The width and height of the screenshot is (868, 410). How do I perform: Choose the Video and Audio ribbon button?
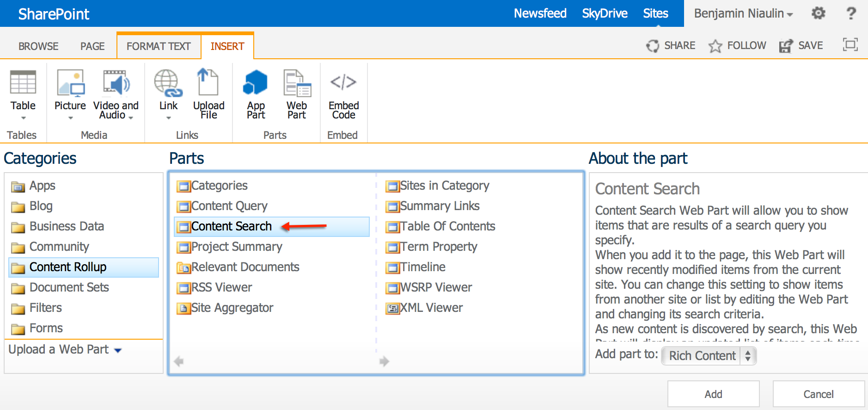(x=116, y=94)
